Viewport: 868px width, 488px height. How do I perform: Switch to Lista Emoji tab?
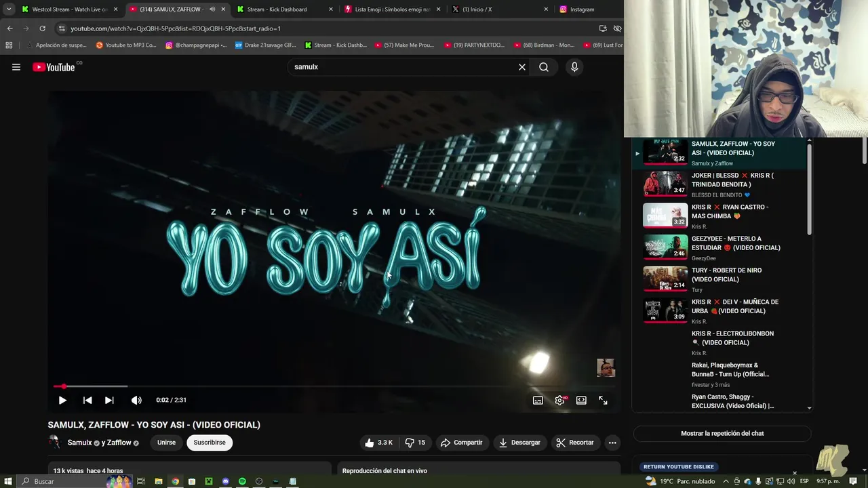[392, 9]
